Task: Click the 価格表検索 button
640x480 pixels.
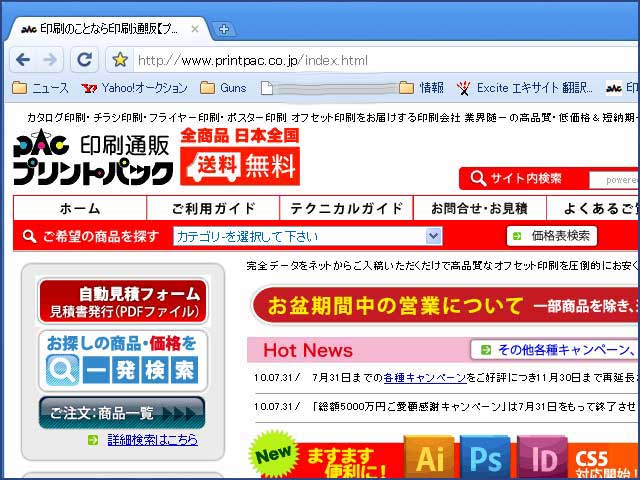Action: 552,236
